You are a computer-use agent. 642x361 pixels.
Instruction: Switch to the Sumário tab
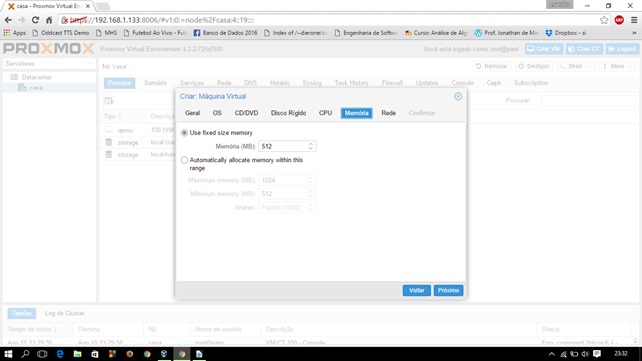pos(155,83)
